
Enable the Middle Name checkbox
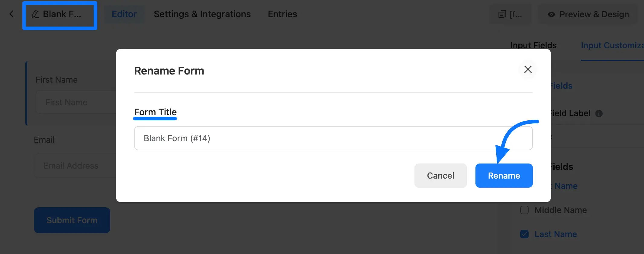tap(524, 210)
